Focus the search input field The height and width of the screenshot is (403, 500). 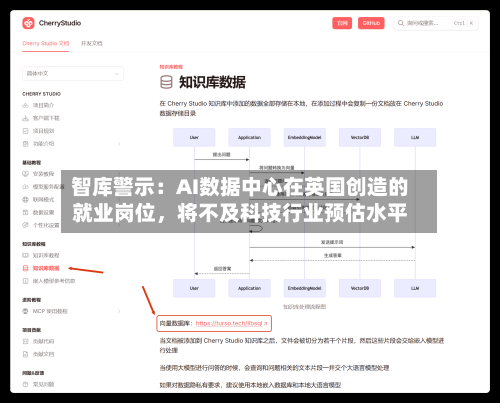[436, 23]
